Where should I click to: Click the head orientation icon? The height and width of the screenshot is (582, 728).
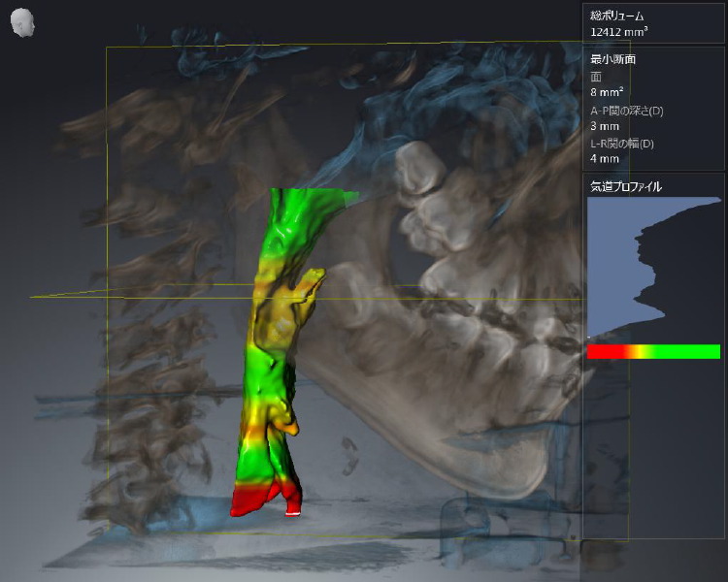click(22, 24)
